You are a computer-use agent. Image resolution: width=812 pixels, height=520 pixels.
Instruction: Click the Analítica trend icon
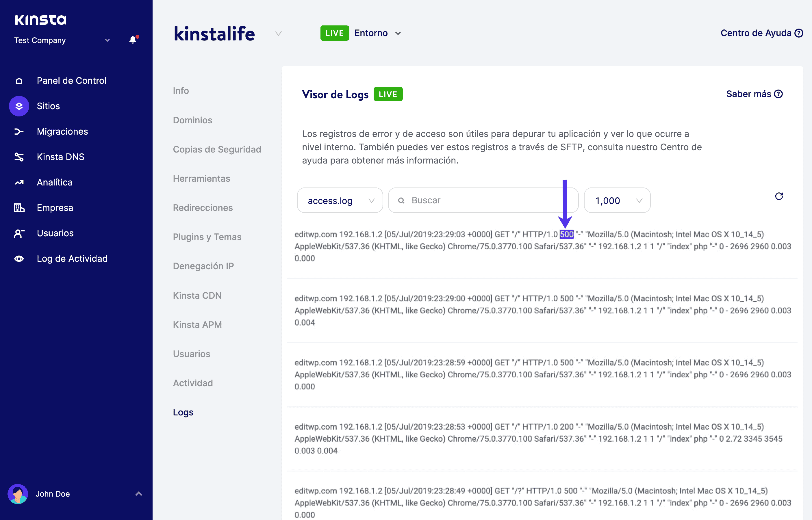(x=19, y=182)
